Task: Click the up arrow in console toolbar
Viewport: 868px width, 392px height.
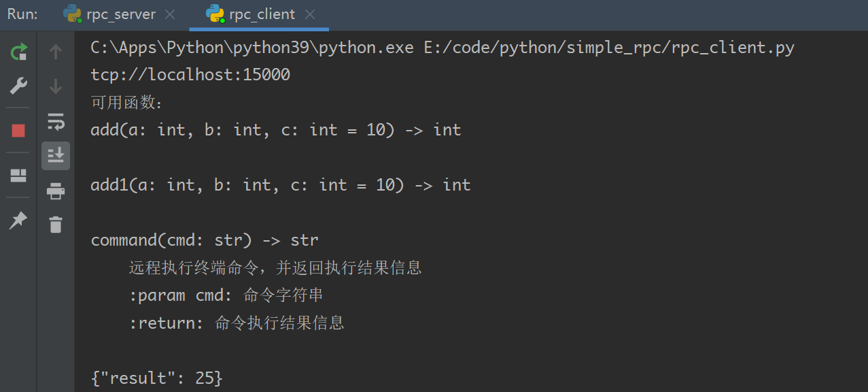Action: click(56, 52)
